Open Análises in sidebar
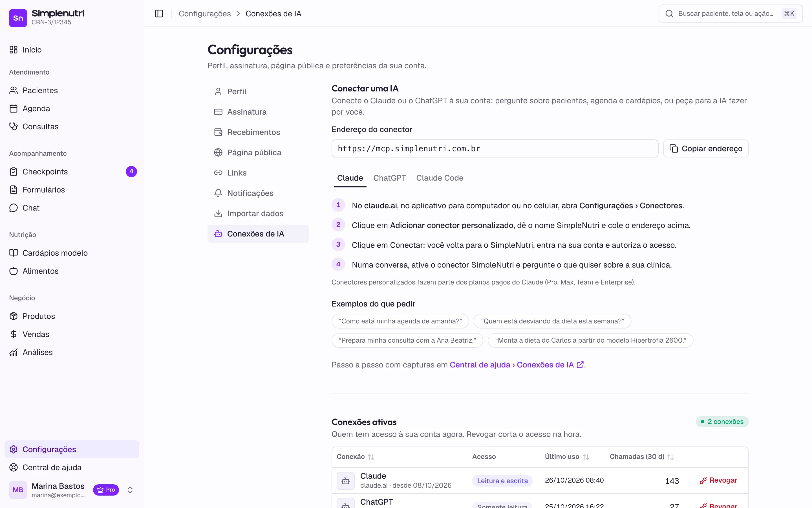Image resolution: width=812 pixels, height=508 pixels. coord(72,352)
